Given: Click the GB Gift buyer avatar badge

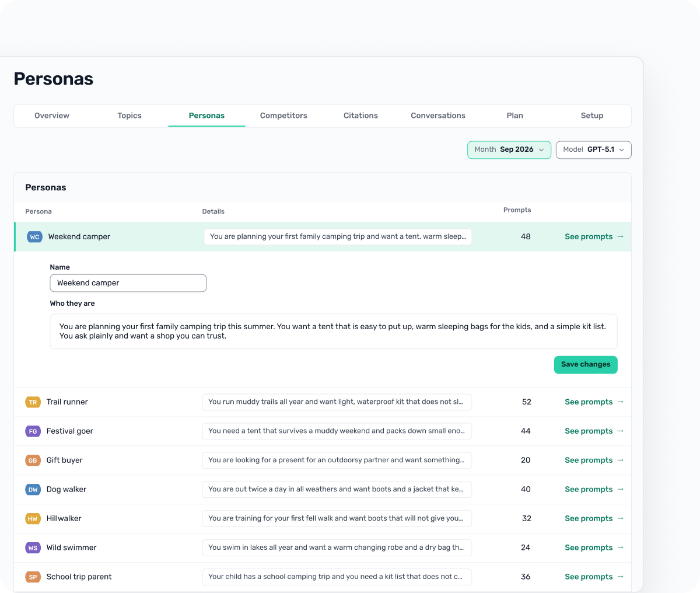Looking at the screenshot, I should click(33, 461).
